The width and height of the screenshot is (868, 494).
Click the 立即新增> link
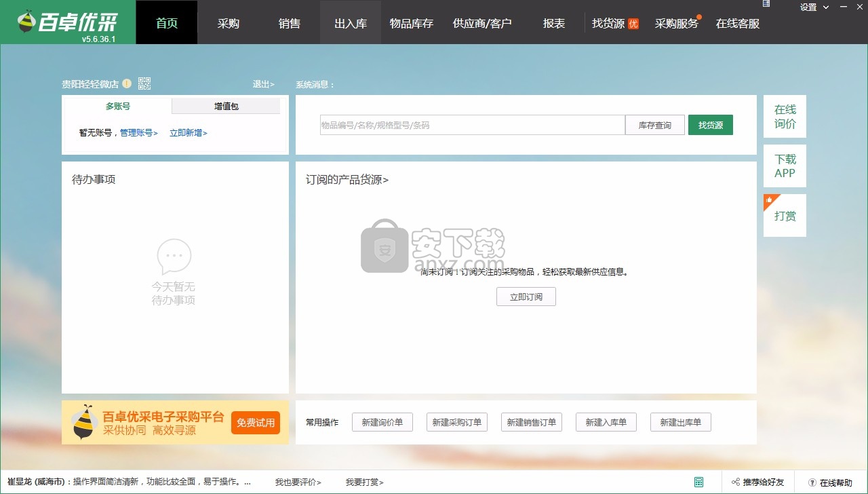[189, 133]
